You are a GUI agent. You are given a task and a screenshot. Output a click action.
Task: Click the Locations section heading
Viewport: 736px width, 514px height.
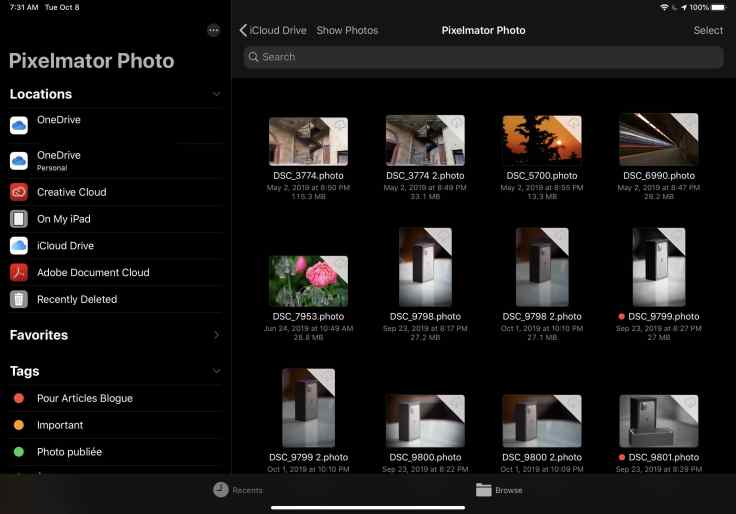[x=41, y=94]
